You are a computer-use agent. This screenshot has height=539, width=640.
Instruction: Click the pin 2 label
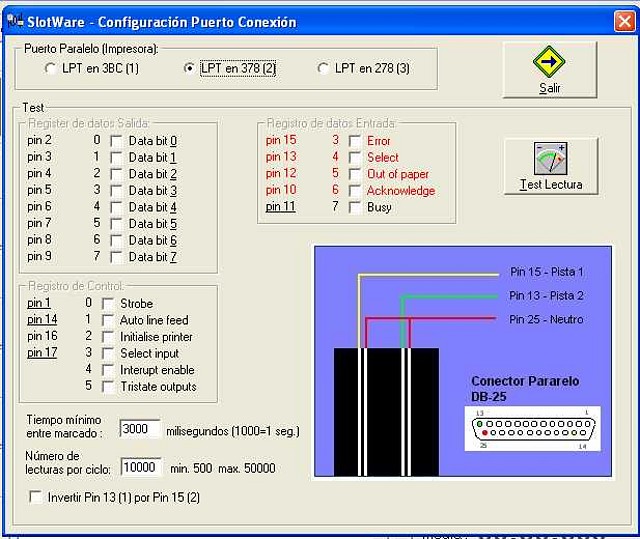tap(39, 140)
